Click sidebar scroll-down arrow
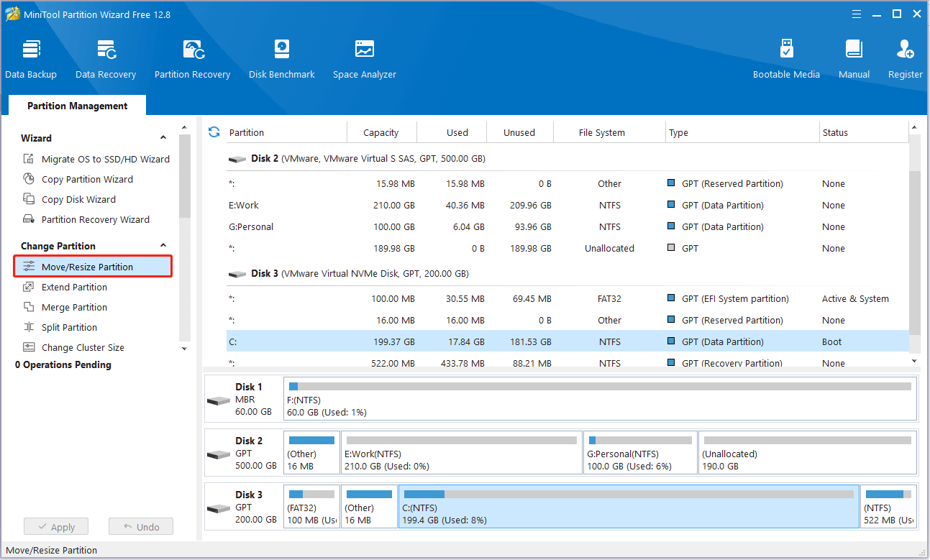 click(184, 349)
